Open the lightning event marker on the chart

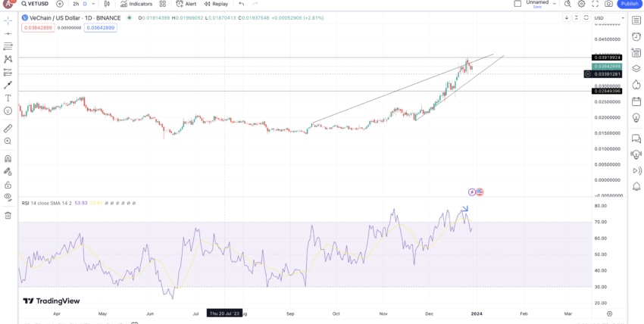(472, 192)
